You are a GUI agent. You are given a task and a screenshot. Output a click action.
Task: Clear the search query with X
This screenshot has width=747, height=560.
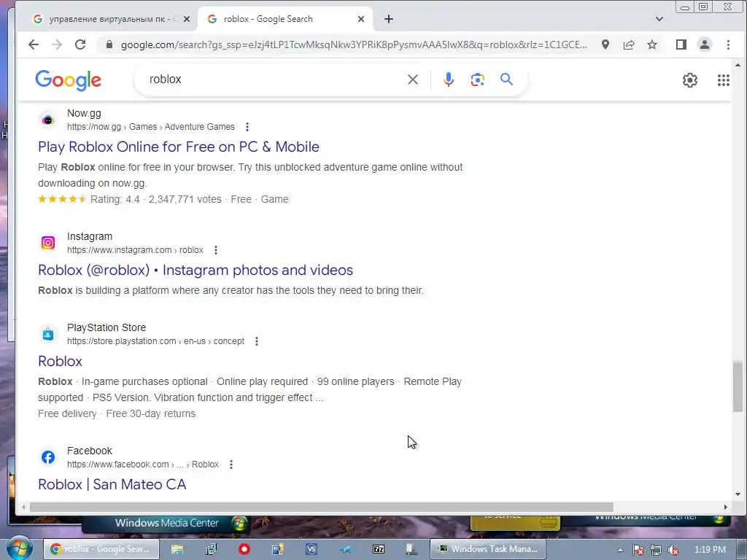(413, 79)
